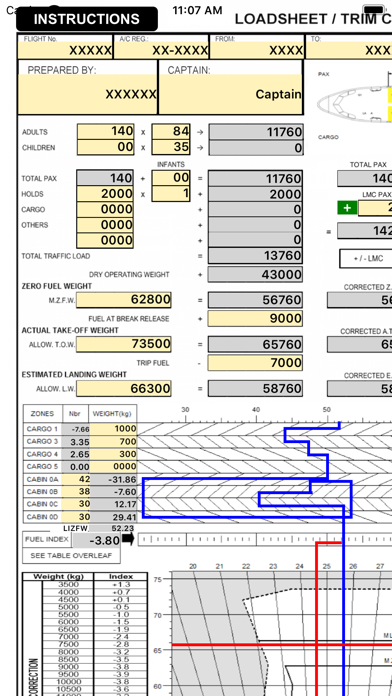The image size is (392, 696).
Task: Edit CARGO 4 weight 300
Action: 113,454
